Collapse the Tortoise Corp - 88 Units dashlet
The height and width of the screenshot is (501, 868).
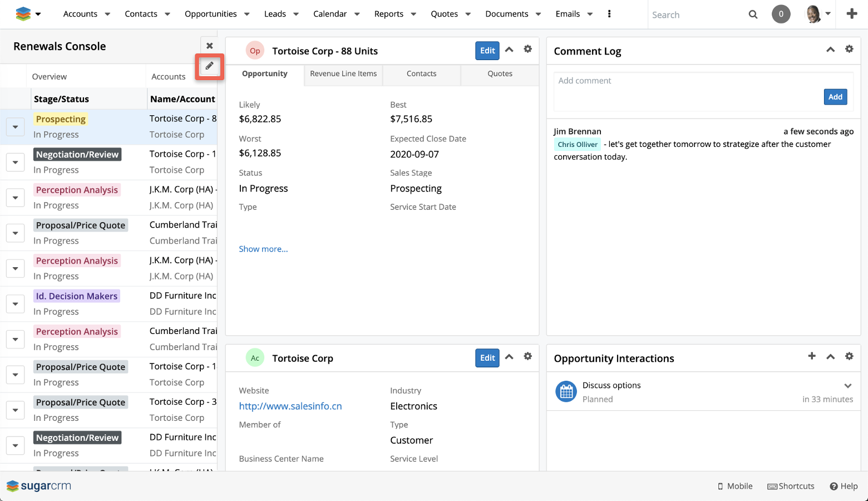tap(509, 50)
